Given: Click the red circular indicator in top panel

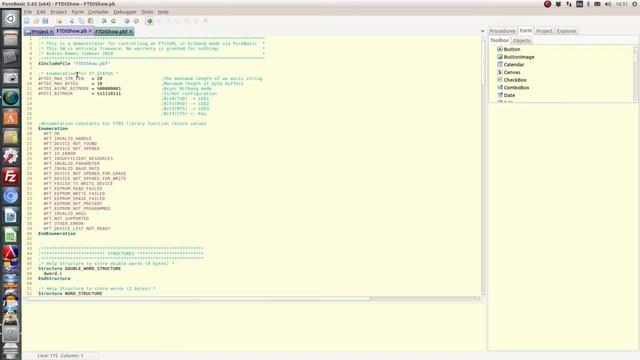Looking at the screenshot, I should [x=547, y=4].
